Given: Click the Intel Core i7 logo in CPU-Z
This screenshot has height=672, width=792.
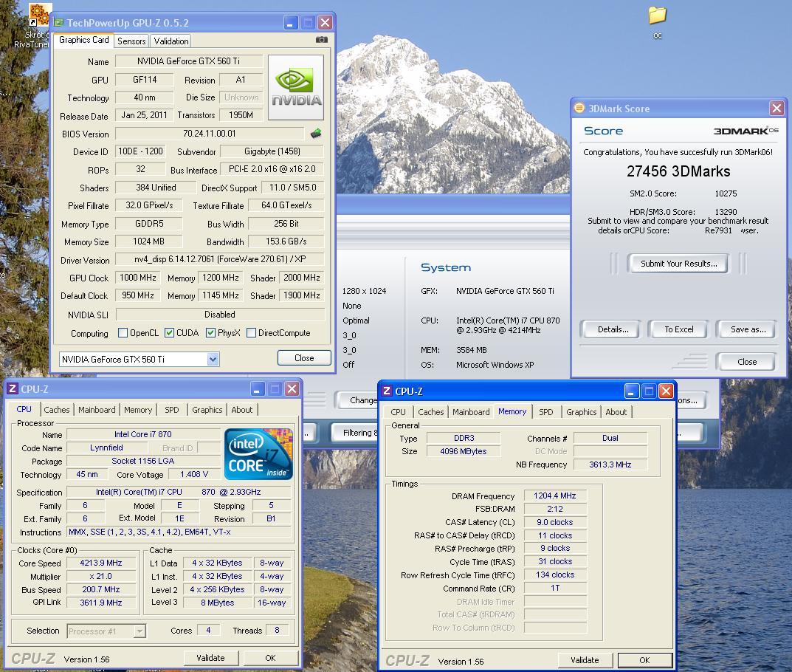Looking at the screenshot, I should point(258,453).
